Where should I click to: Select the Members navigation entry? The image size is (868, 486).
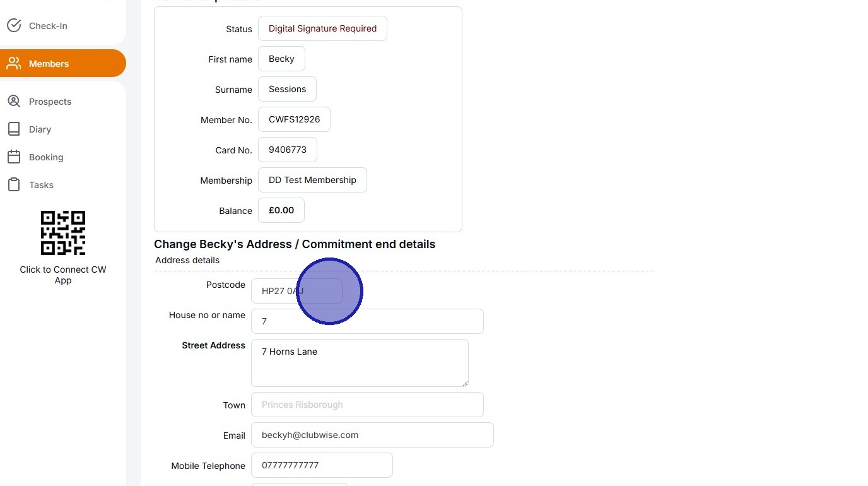point(49,63)
